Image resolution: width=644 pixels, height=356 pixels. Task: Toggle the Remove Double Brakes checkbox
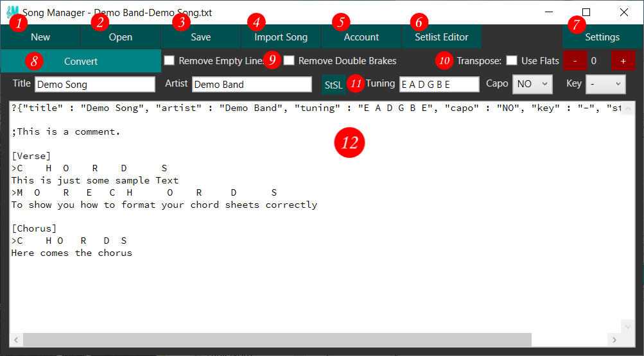pos(290,61)
